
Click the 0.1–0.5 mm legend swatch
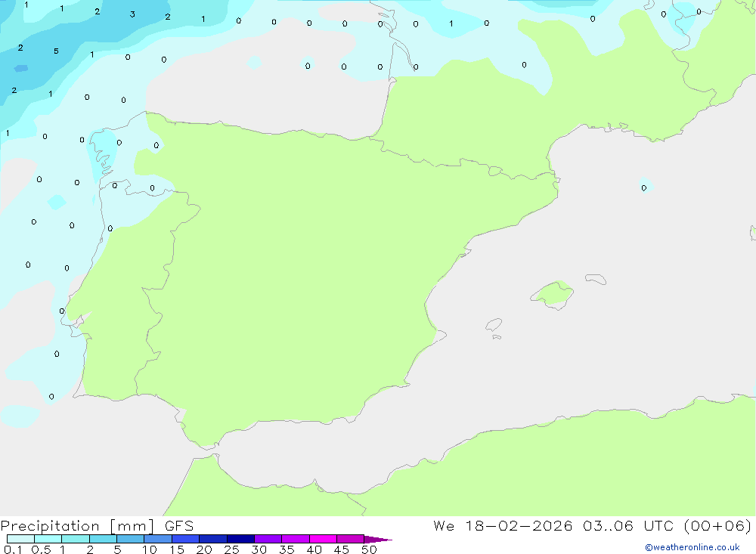(x=20, y=539)
